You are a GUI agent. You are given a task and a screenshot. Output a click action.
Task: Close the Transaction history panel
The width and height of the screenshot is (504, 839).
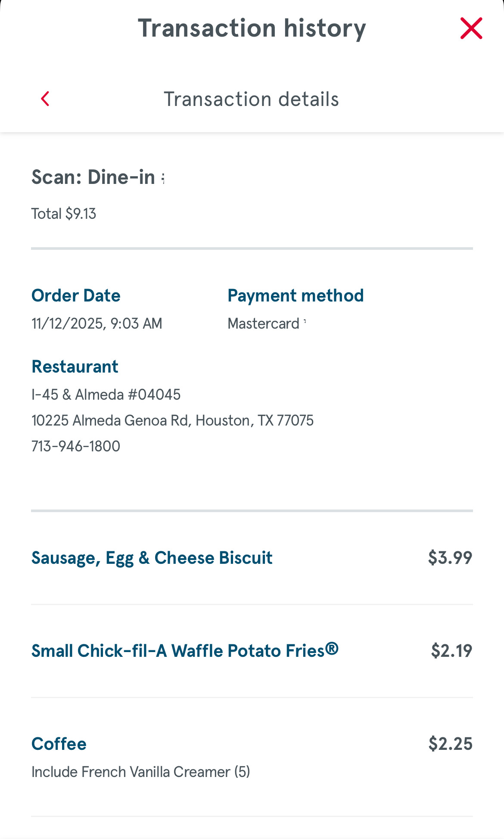tap(471, 28)
